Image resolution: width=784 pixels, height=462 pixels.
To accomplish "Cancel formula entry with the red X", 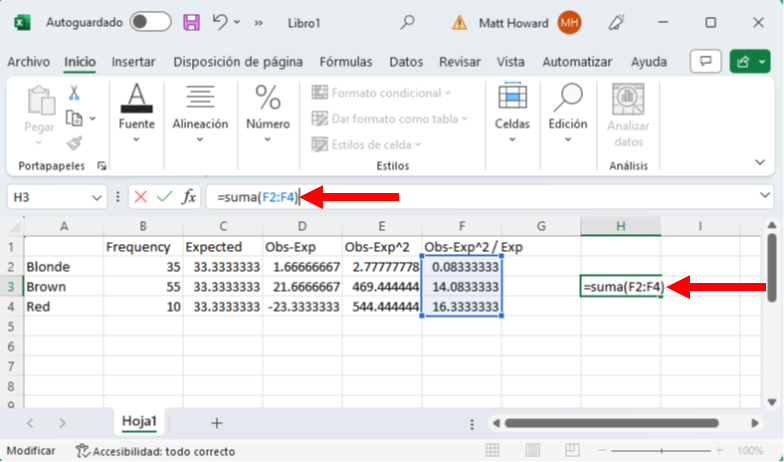I will click(141, 198).
